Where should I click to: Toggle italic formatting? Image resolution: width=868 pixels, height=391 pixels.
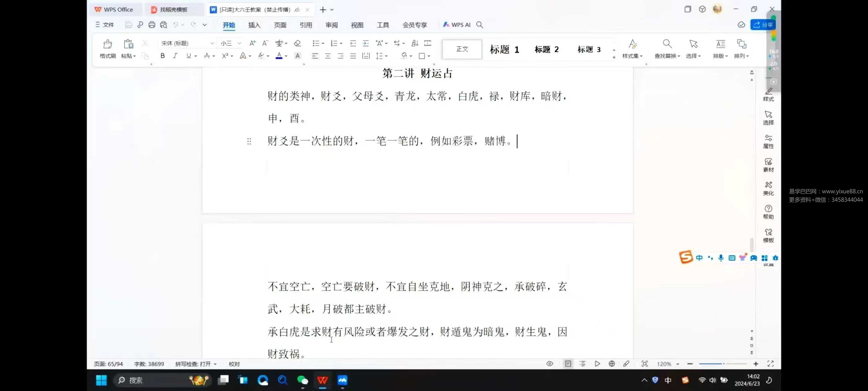pos(175,56)
